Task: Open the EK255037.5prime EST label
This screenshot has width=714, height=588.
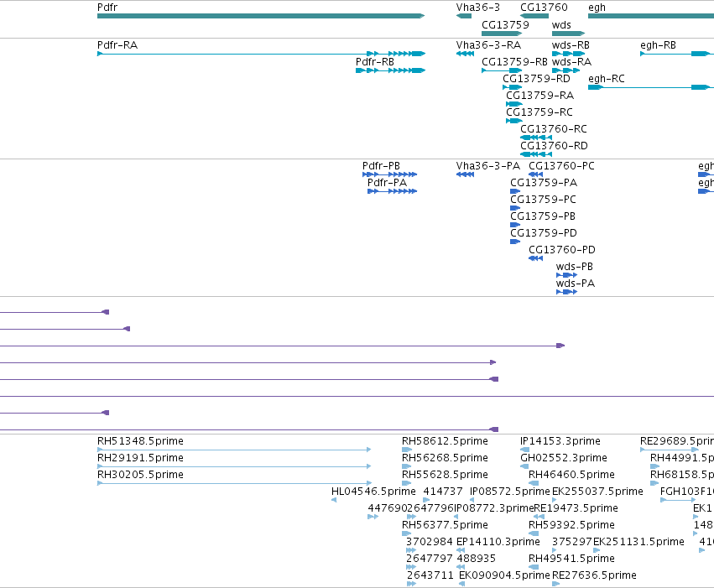Action: (597, 492)
